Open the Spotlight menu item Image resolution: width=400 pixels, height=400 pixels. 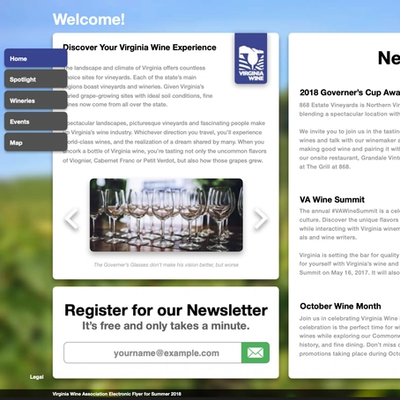click(36, 79)
